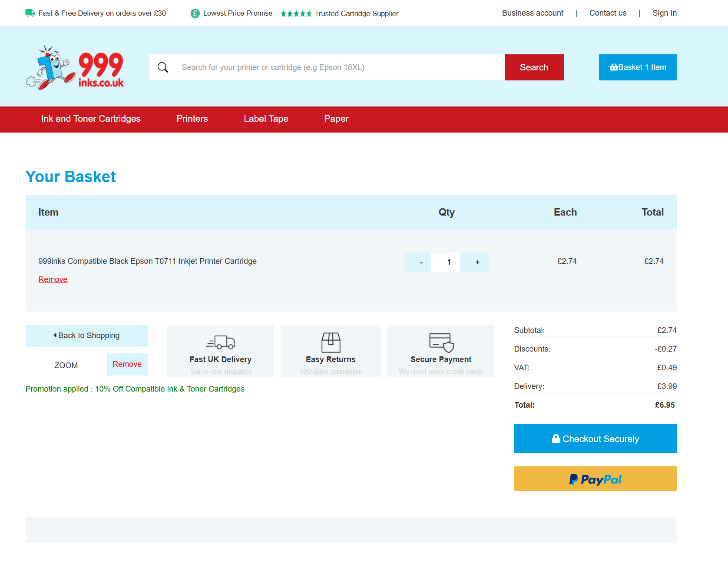Click the Total value £6.95
Screen dimensions: 728x565
click(x=665, y=405)
